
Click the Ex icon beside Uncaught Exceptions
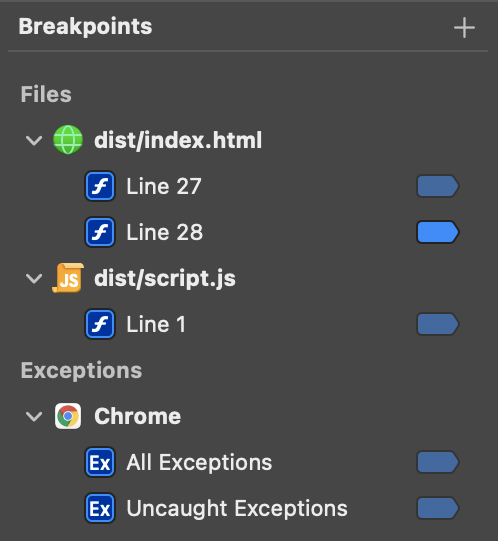pyautogui.click(x=100, y=508)
